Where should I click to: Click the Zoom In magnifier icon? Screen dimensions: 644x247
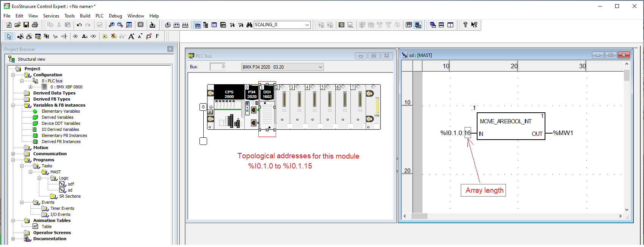[x=111, y=25]
